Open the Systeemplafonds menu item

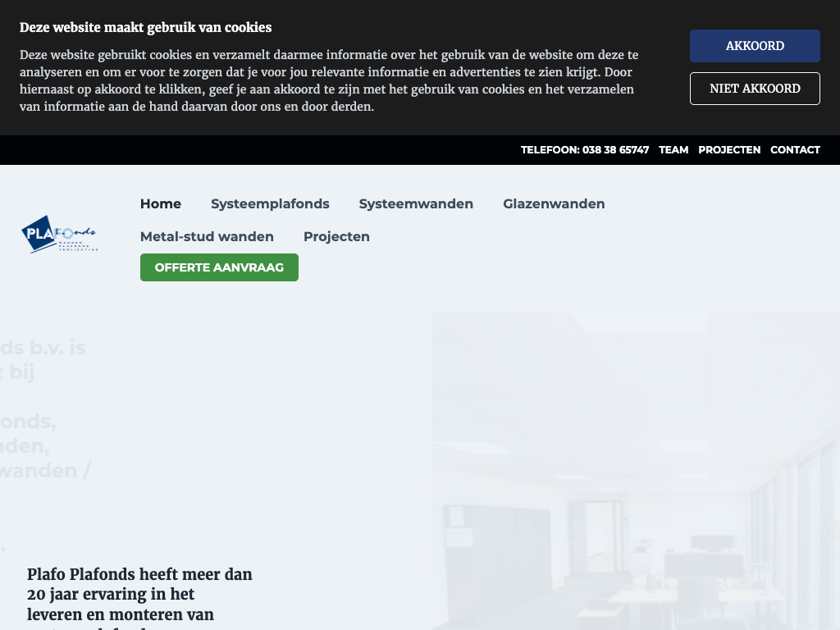click(x=270, y=204)
